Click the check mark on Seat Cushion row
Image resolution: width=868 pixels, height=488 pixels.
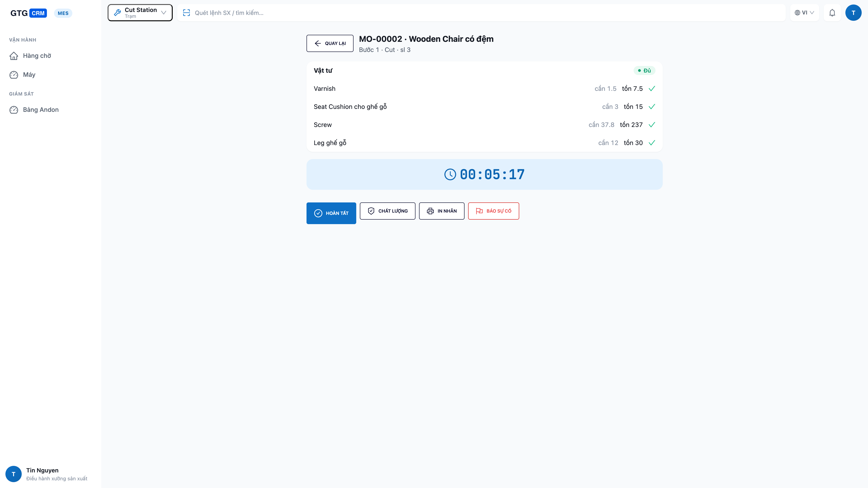[652, 107]
